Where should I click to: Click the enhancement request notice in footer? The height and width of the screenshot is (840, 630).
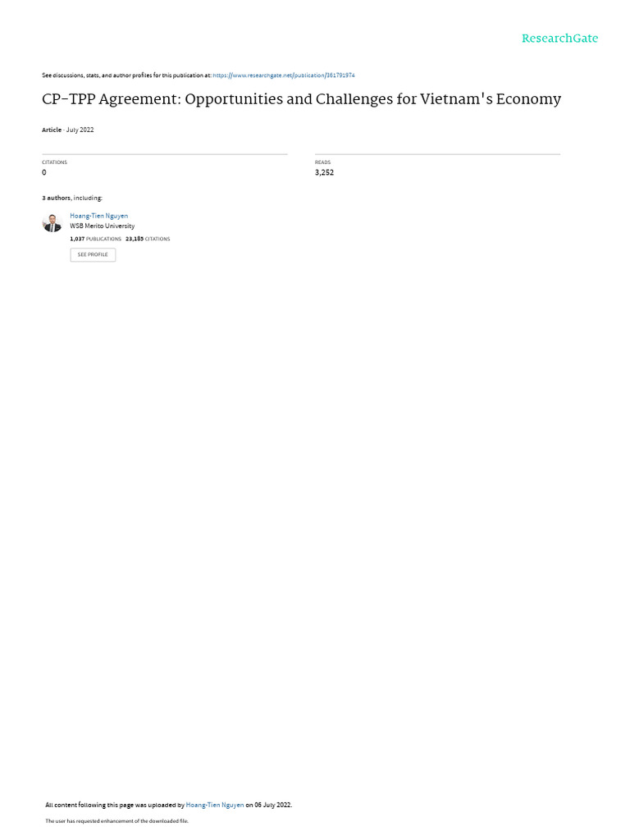click(116, 821)
